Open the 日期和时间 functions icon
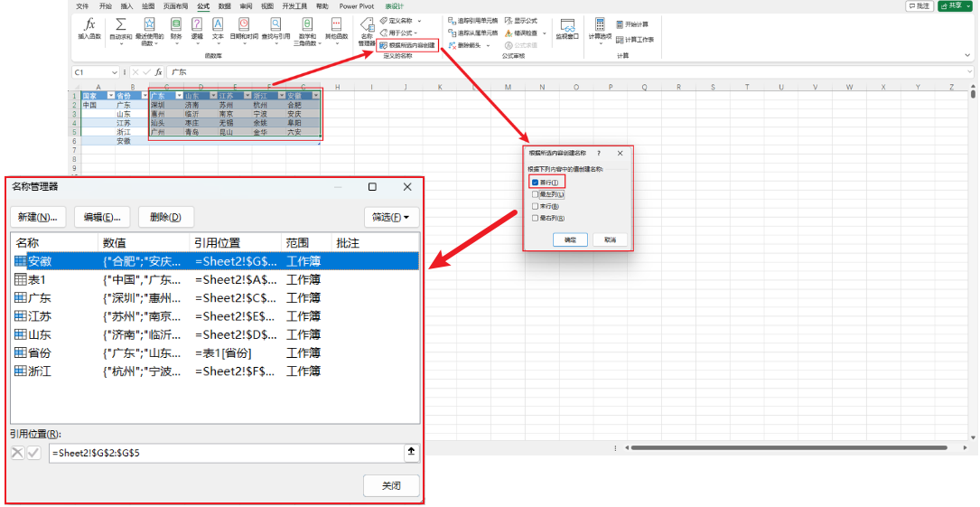 tap(244, 24)
